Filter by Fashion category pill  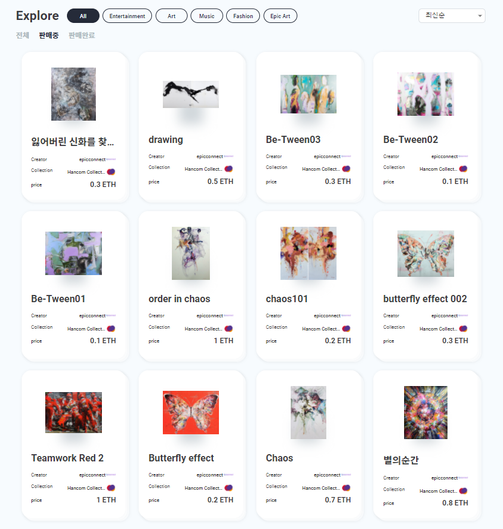[243, 16]
